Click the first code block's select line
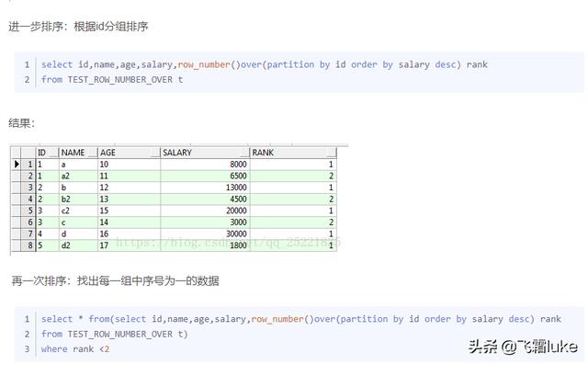This screenshot has height=365, width=588. click(x=265, y=64)
